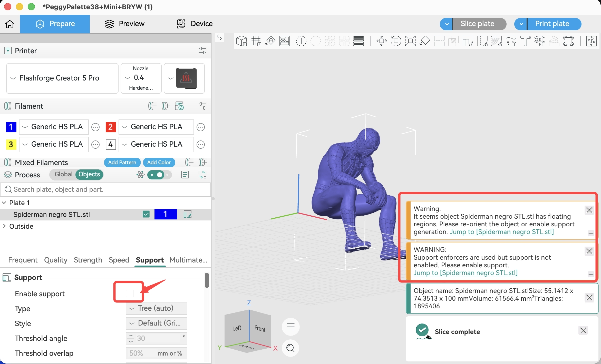Open the list icon in Process header
601x364 pixels.
[x=185, y=175]
